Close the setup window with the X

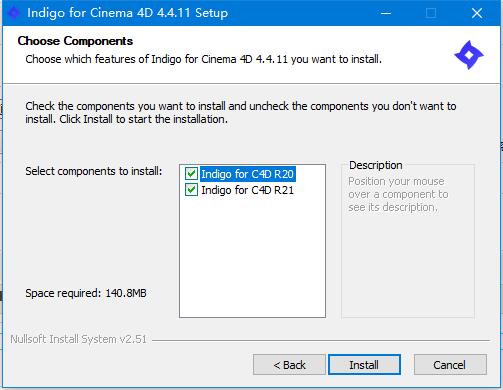pyautogui.click(x=477, y=13)
